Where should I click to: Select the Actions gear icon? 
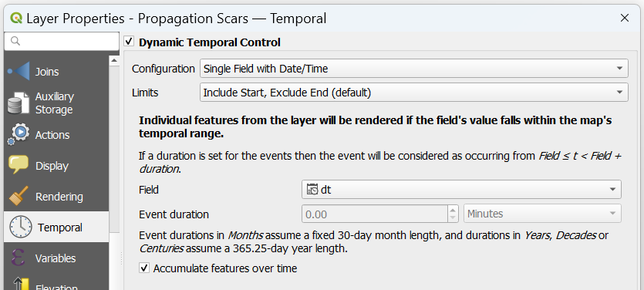point(19,135)
